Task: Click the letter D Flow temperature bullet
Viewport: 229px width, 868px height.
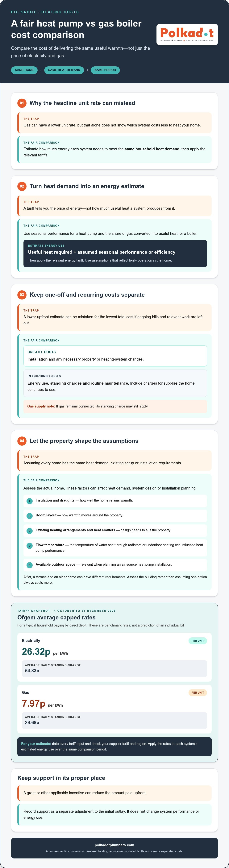Action: [29, 546]
